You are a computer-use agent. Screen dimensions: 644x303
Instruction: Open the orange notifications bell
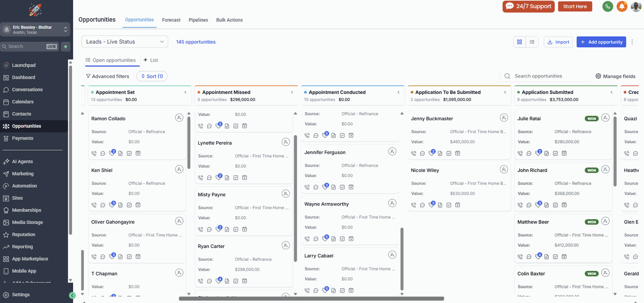[x=622, y=6]
